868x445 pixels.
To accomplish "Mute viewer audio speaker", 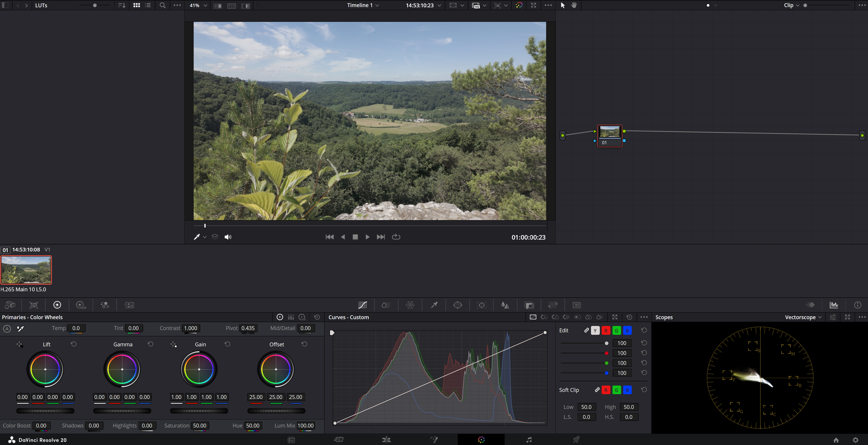I will 228,237.
